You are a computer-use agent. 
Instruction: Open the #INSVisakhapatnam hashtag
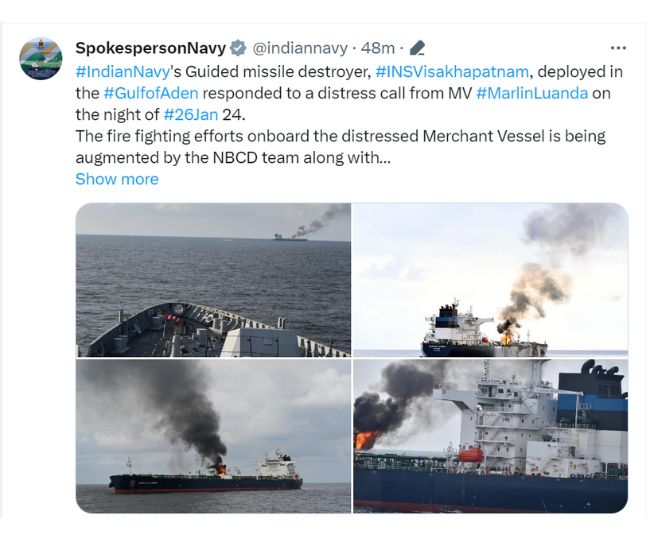452,72
